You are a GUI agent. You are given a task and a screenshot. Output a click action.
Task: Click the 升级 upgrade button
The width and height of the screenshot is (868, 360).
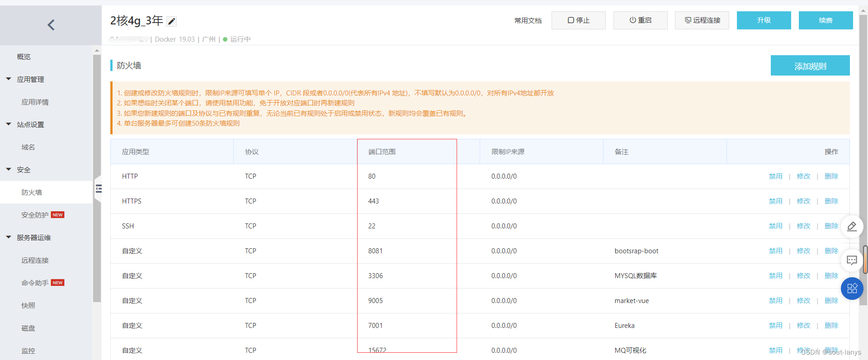(x=764, y=20)
